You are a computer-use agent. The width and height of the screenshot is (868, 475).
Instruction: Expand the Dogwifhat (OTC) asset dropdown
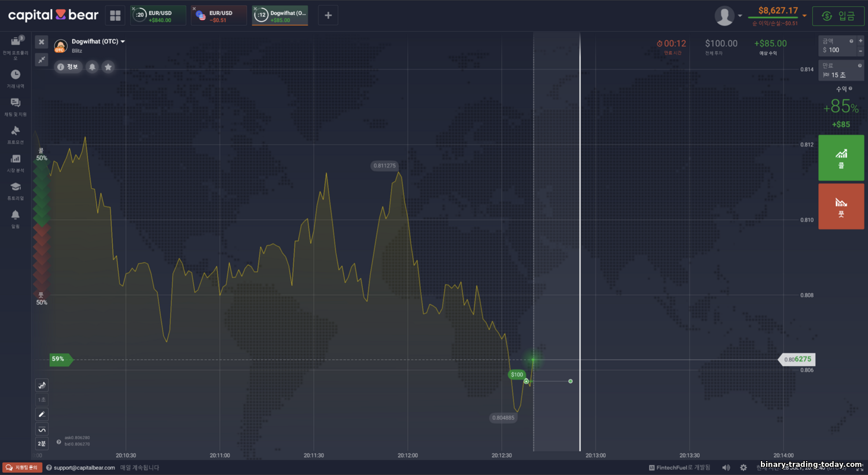point(122,42)
